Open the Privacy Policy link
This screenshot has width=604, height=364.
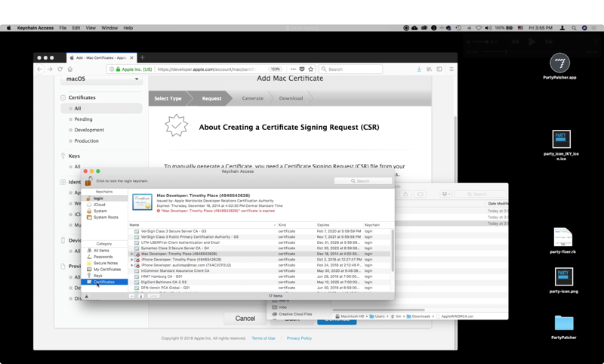click(299, 338)
